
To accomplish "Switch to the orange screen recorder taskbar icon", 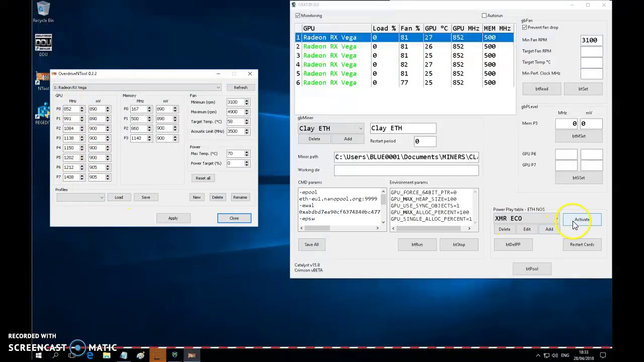I will point(157,355).
